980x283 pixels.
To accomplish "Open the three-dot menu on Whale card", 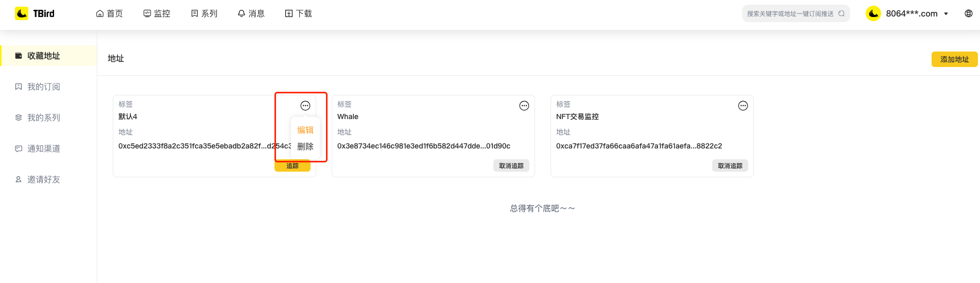I will pyautogui.click(x=524, y=106).
